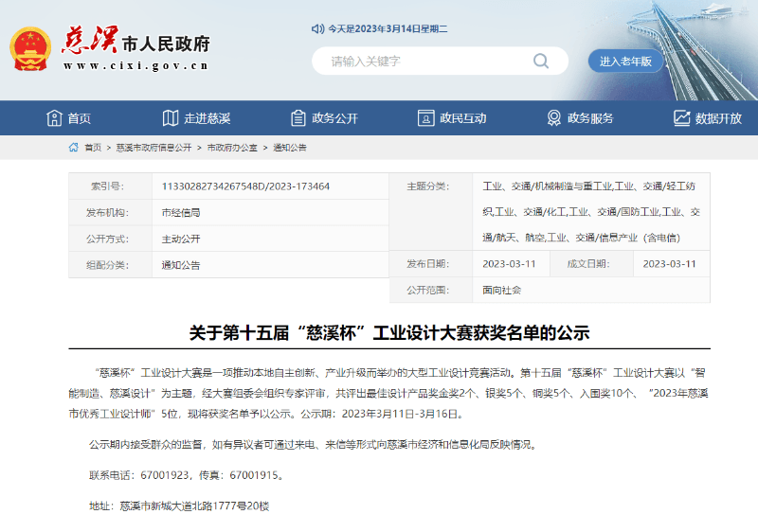The image size is (758, 532).
Task: Click the contact phone line 67001923
Action: point(188,475)
